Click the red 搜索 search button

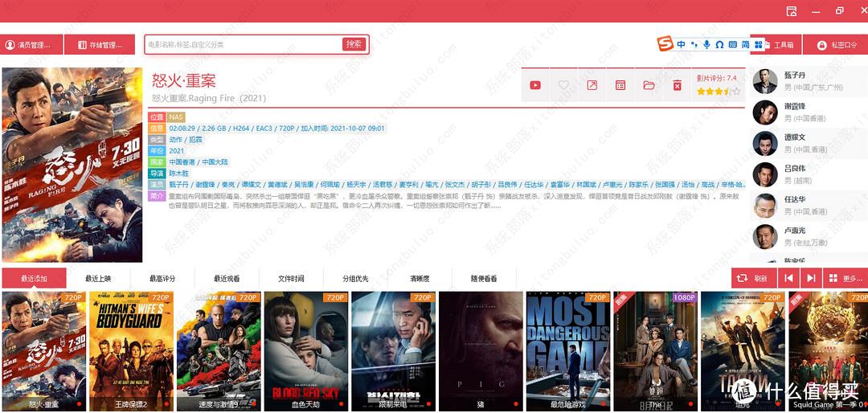(x=354, y=44)
